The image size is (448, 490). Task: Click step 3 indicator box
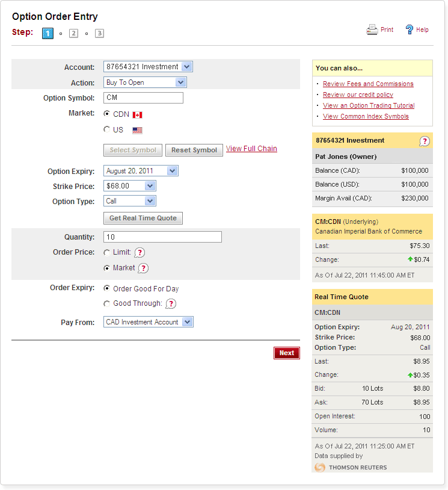[99, 34]
